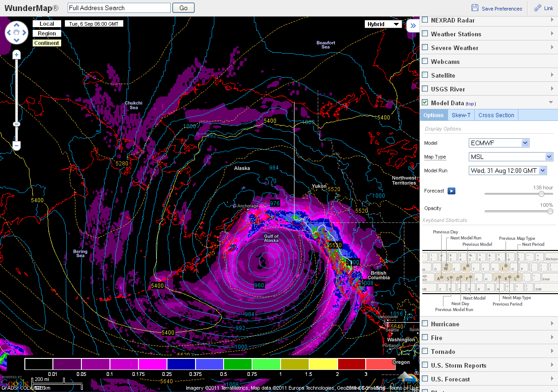Switch to the Skew-T tab

(x=461, y=115)
